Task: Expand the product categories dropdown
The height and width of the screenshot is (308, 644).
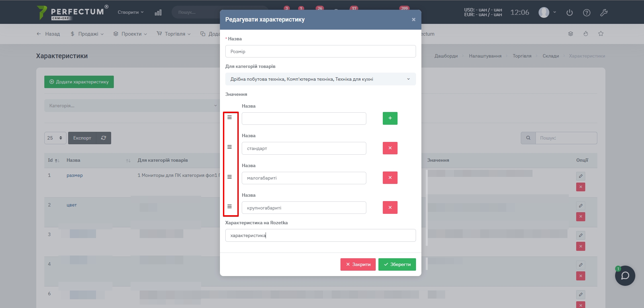Action: pyautogui.click(x=320, y=79)
